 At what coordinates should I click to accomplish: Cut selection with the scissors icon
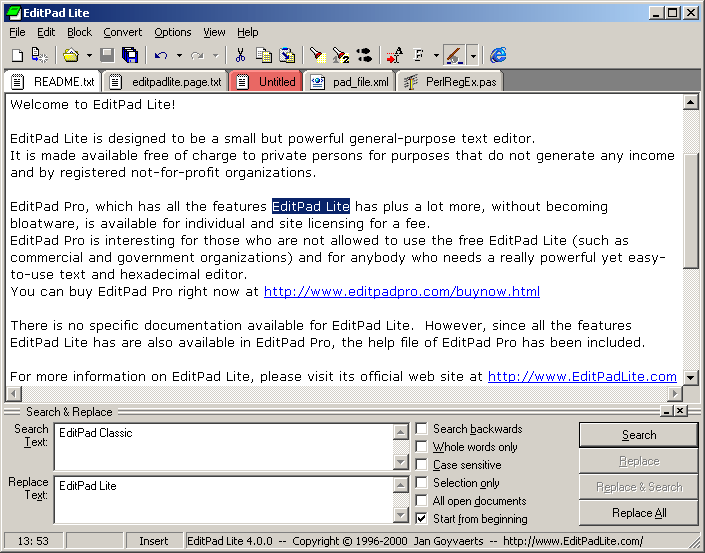click(241, 55)
